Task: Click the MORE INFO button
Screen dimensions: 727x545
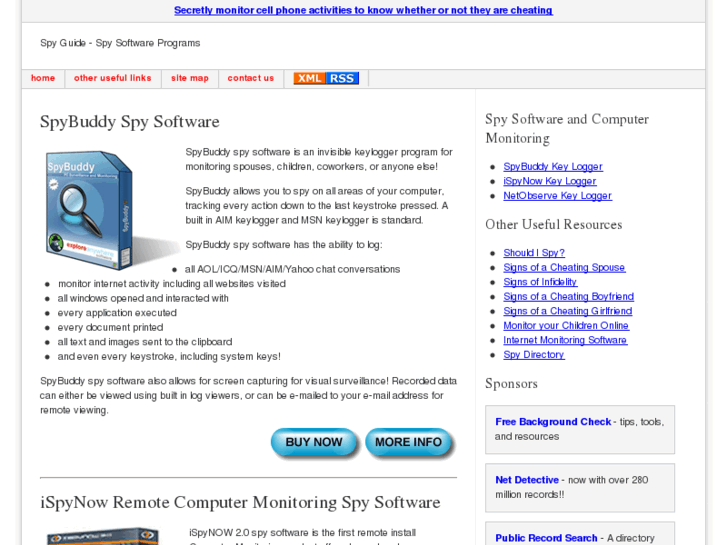Action: point(408,442)
